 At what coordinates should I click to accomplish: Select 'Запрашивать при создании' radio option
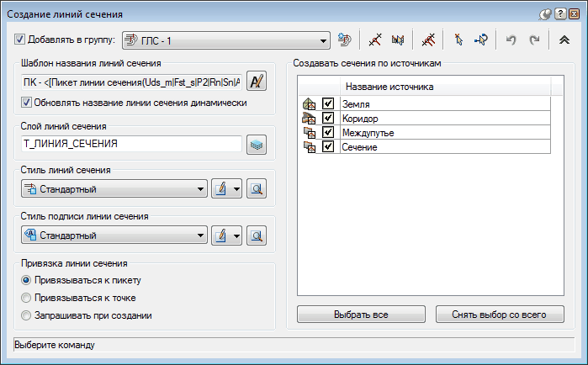[x=27, y=315]
